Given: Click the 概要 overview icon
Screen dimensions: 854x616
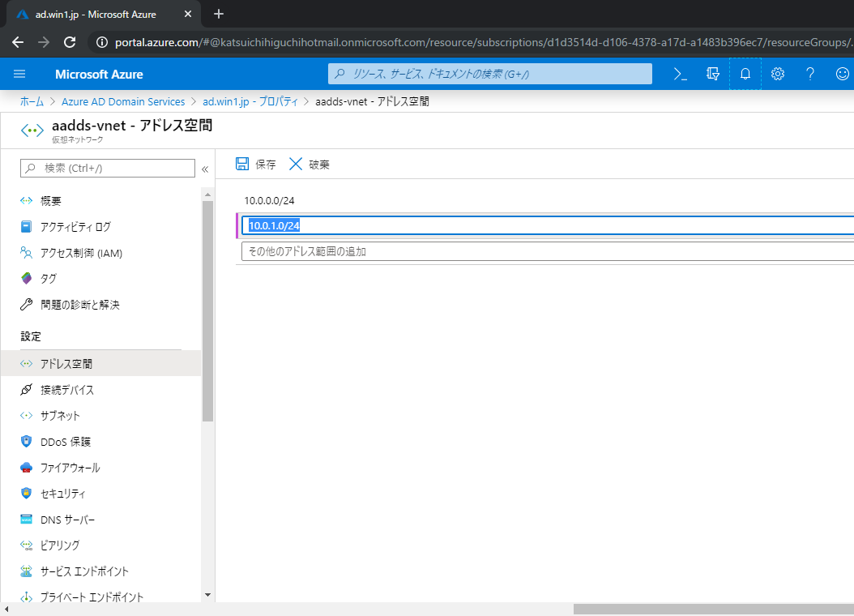Looking at the screenshot, I should (x=26, y=200).
